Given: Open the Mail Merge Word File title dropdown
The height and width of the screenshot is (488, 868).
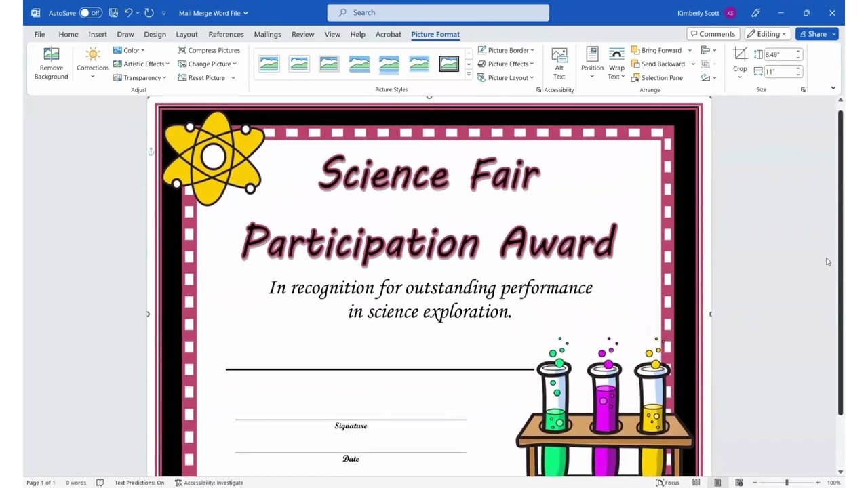Looking at the screenshot, I should [x=214, y=13].
